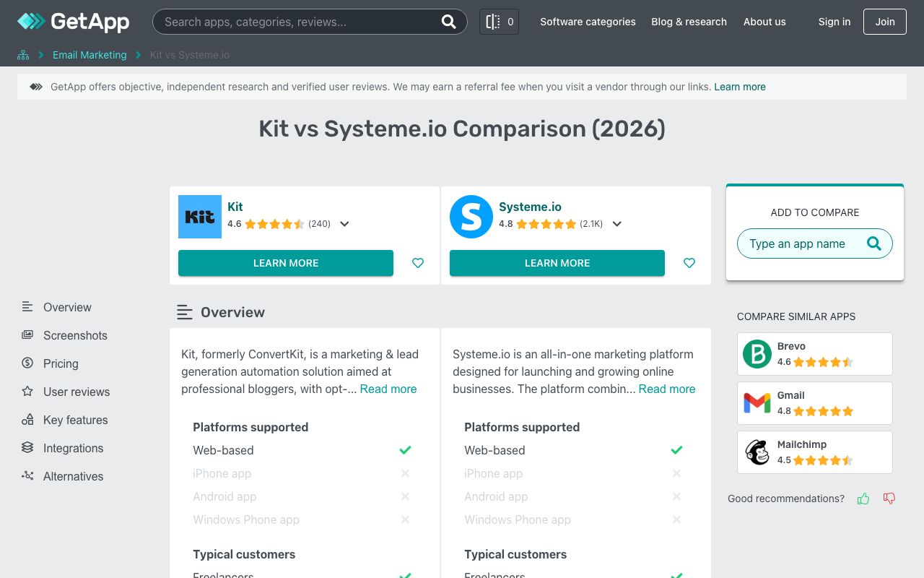Click search icon in Add to Compare box
This screenshot has height=578, width=924.
click(874, 243)
